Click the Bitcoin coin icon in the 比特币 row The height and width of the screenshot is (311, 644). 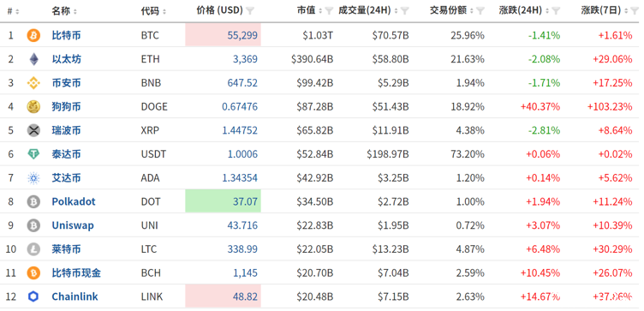click(33, 36)
